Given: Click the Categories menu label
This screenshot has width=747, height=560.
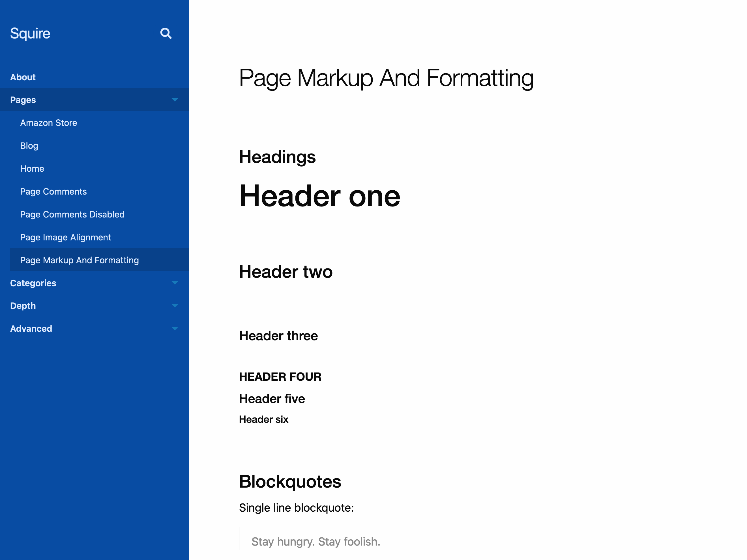Looking at the screenshot, I should [x=33, y=283].
